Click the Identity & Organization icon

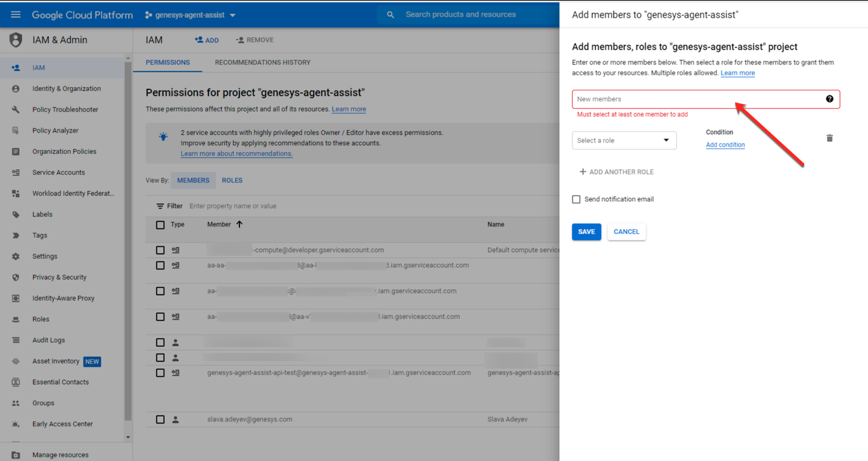pos(15,89)
